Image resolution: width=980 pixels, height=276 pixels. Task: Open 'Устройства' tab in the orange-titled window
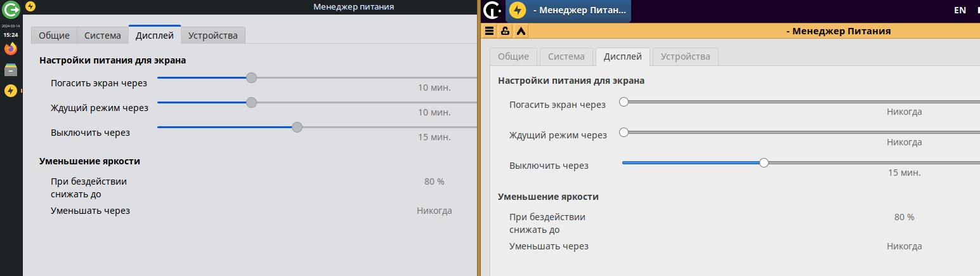coord(685,56)
